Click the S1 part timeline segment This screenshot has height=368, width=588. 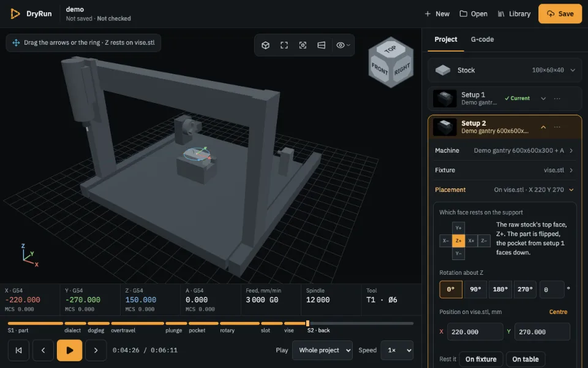coord(36,323)
